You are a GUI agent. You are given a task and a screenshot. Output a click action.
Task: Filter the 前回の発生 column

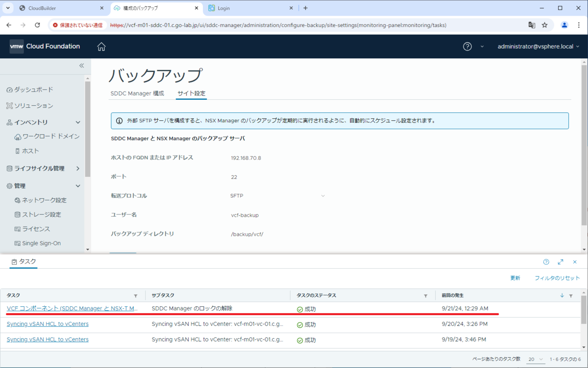pos(571,296)
